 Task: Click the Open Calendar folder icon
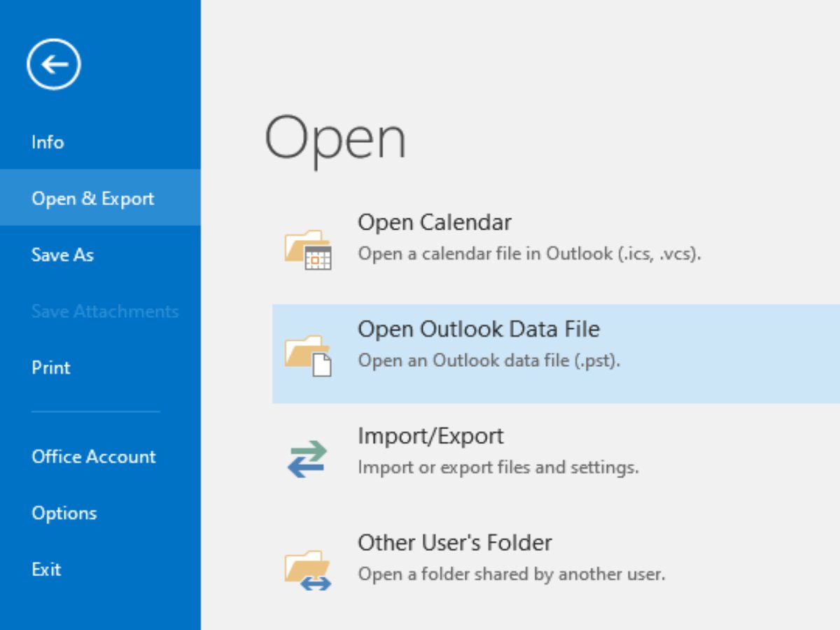tap(308, 250)
